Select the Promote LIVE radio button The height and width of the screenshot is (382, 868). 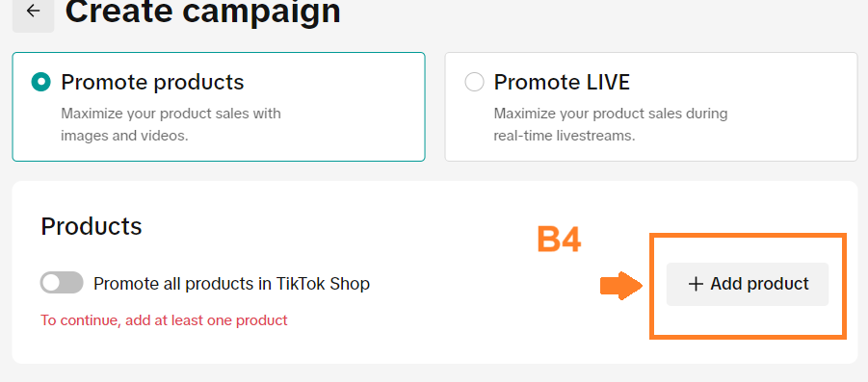pyautogui.click(x=474, y=83)
